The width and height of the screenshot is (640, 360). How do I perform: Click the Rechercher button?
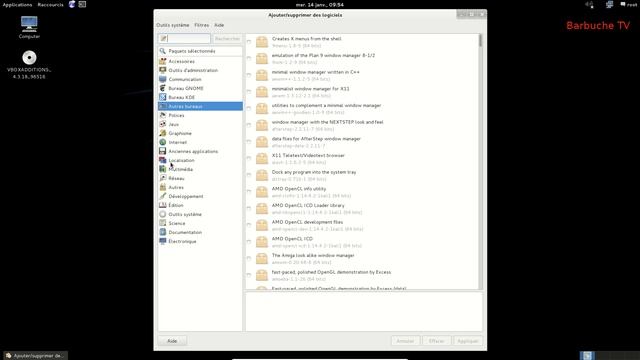(227, 39)
